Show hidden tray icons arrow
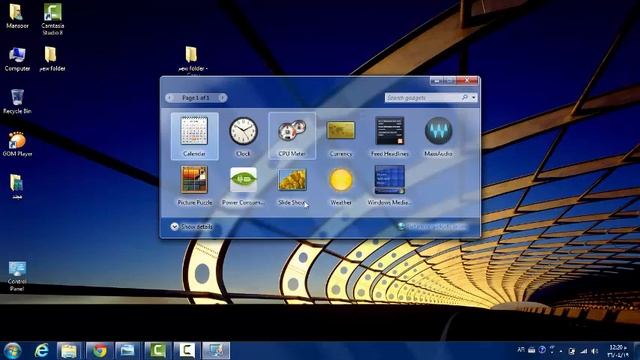Screen dimensions: 640x360 pyautogui.click(x=561, y=351)
